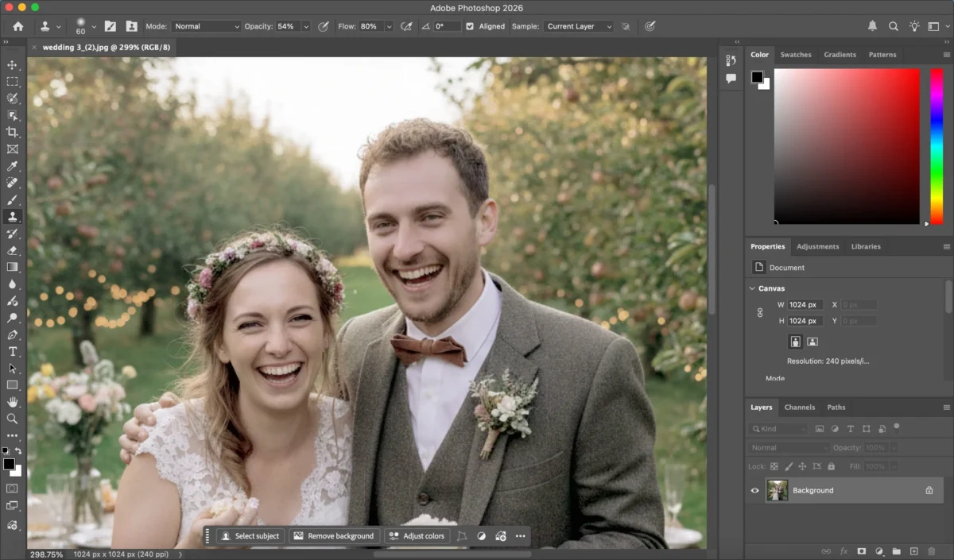This screenshot has height=560, width=954.
Task: Open the Sample Current Layer dropdown
Action: pos(579,26)
